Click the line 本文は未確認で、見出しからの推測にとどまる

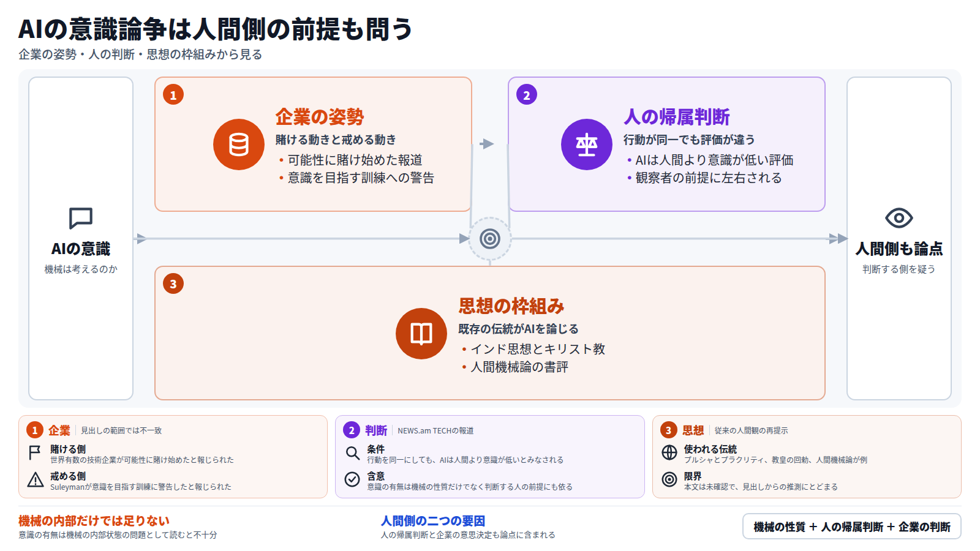[x=761, y=487]
